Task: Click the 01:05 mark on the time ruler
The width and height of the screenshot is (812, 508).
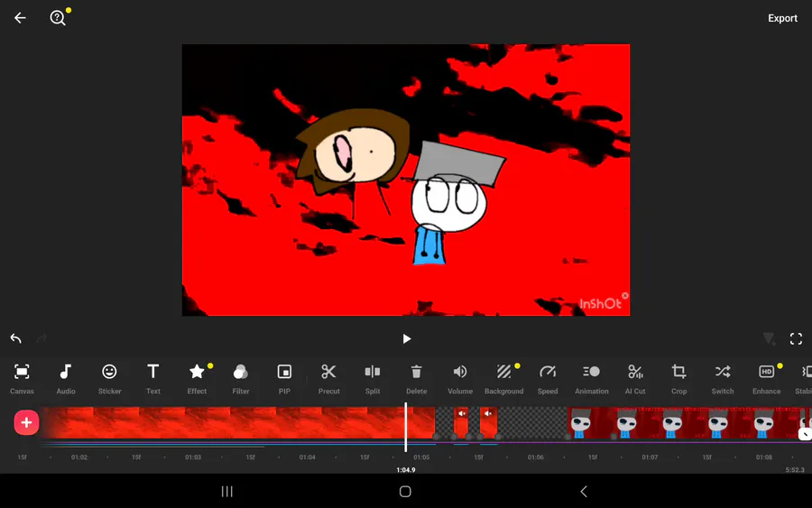Action: click(421, 457)
